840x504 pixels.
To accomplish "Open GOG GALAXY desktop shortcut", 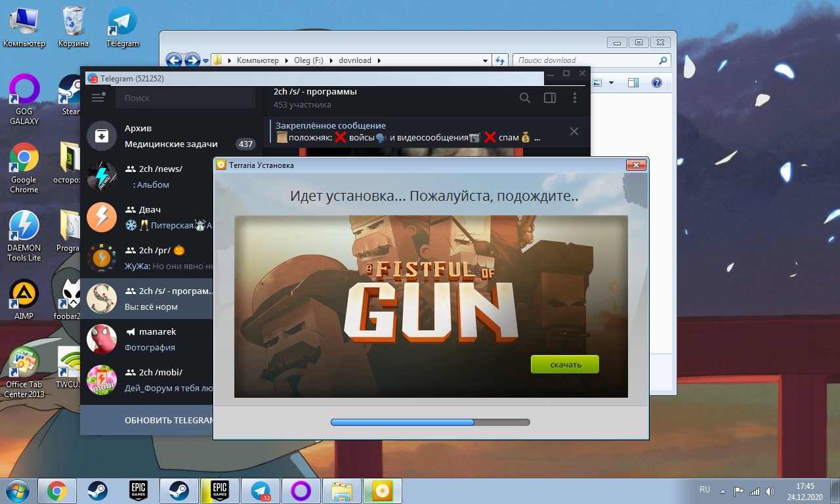I will point(24,100).
